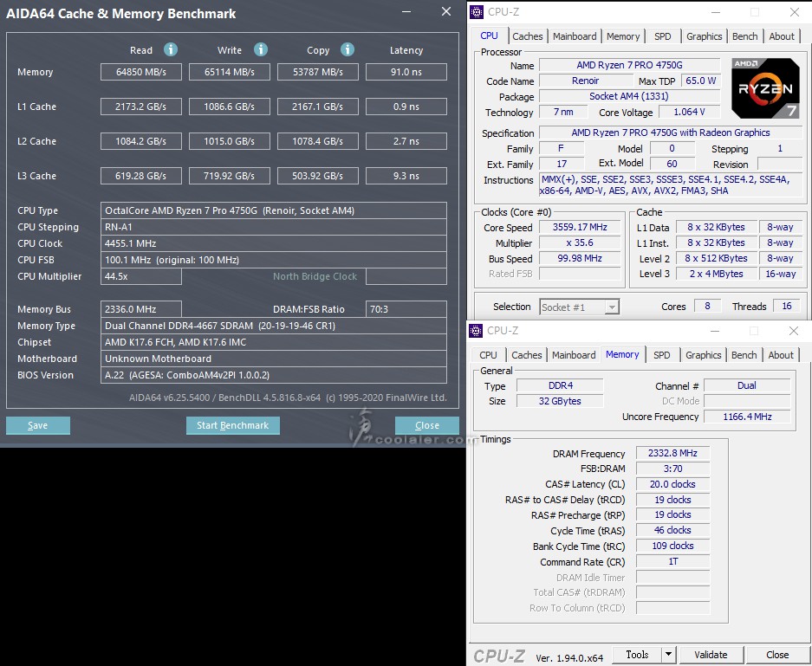Image resolution: width=812 pixels, height=666 pixels.
Task: Click the Validate button in CPU-Z
Action: click(x=711, y=655)
